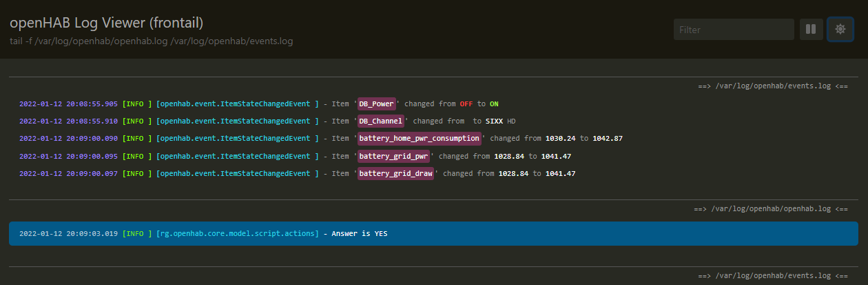
Task: Focus the Filter text field
Action: coord(734,30)
